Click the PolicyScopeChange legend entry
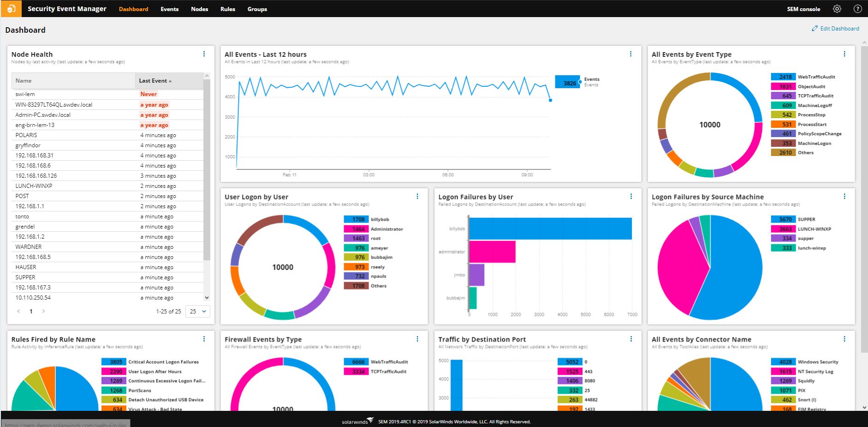Image resolution: width=868 pixels, height=427 pixels. (x=806, y=134)
